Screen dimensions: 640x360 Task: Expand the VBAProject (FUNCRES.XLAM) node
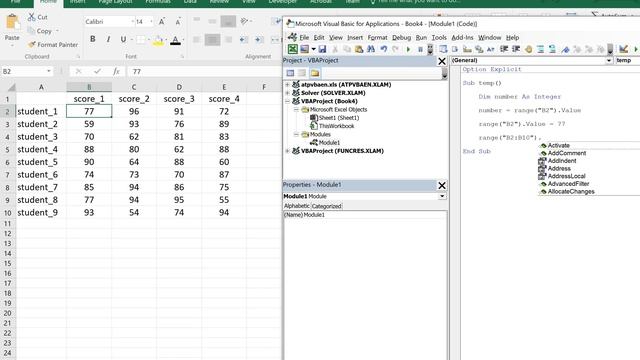click(x=287, y=151)
